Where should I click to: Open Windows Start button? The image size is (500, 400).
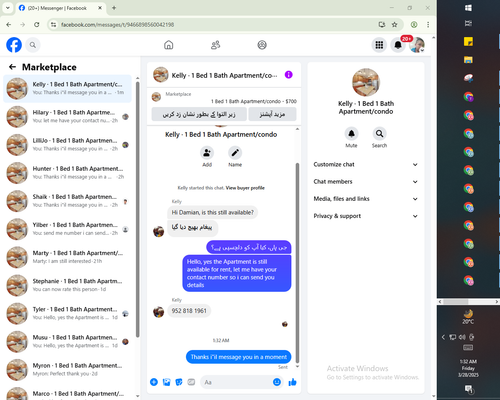(x=468, y=8)
